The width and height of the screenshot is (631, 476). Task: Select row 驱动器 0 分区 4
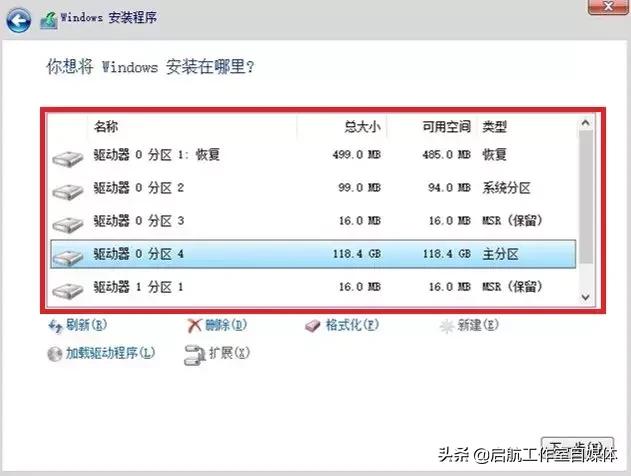(313, 254)
